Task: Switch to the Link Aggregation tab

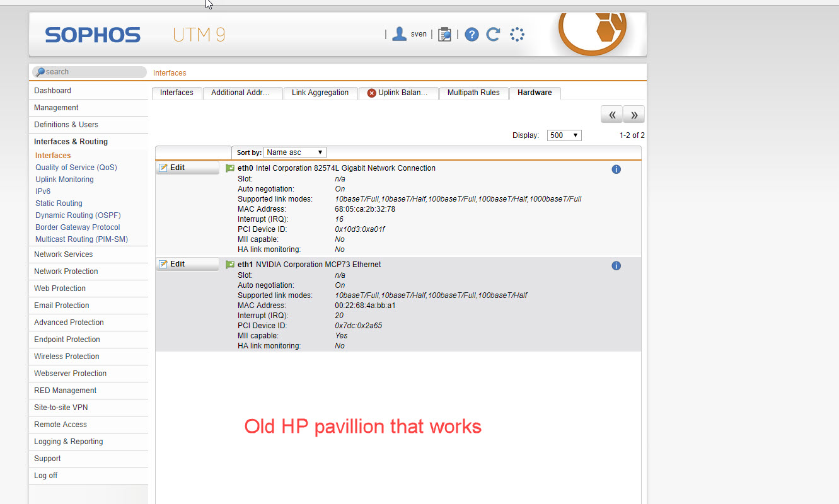Action: tap(320, 93)
